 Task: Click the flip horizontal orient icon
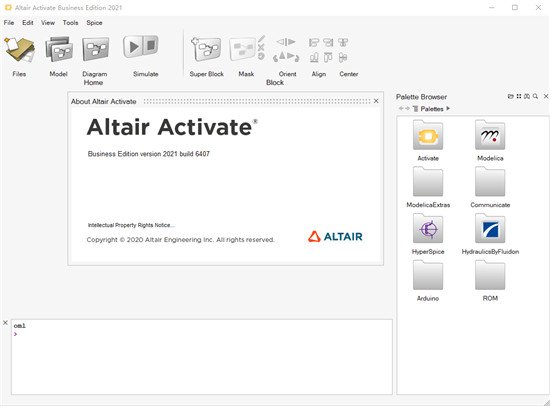pyautogui.click(x=286, y=42)
